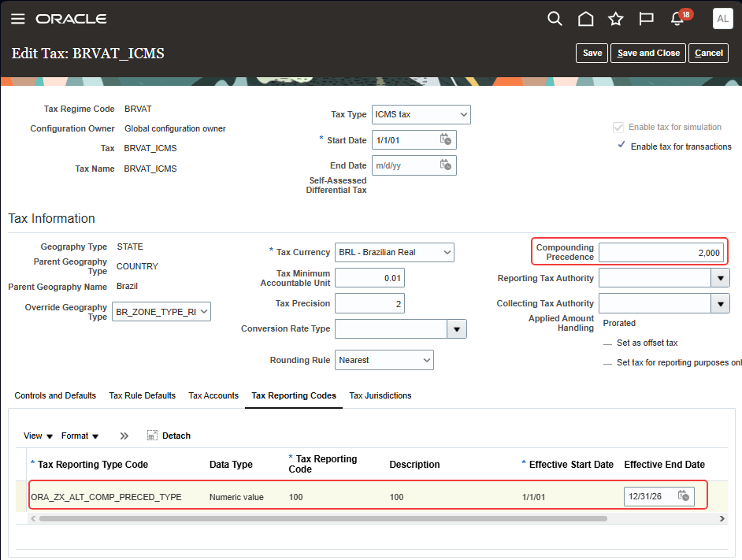Open the Watchlist flag icon

(646, 19)
